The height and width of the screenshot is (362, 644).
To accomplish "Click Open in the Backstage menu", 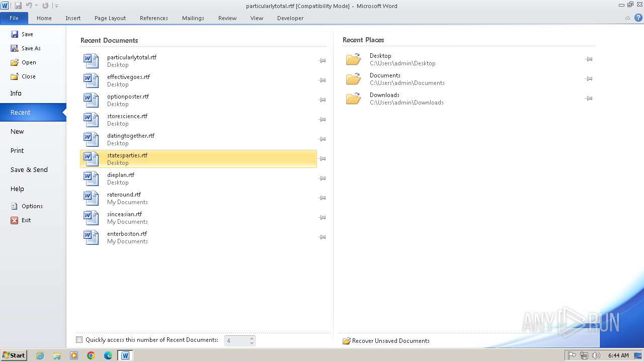I will click(x=23, y=62).
